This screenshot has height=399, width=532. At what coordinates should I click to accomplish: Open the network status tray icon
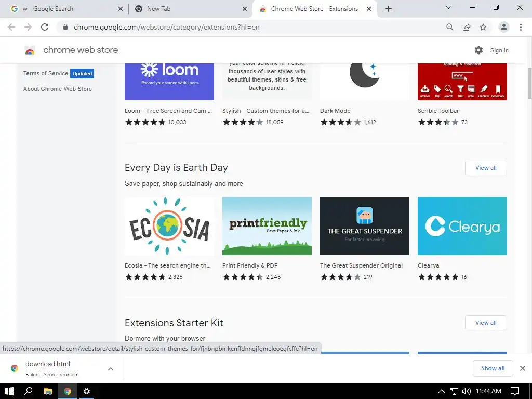click(454, 391)
